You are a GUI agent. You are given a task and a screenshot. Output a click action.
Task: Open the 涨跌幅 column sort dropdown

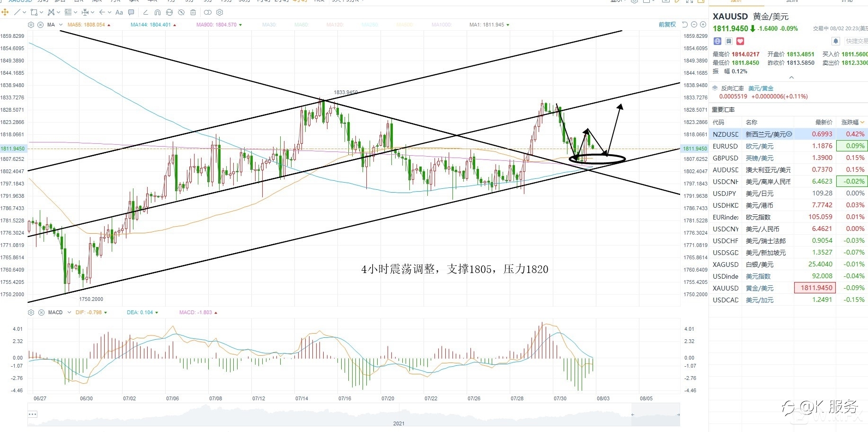click(x=862, y=123)
